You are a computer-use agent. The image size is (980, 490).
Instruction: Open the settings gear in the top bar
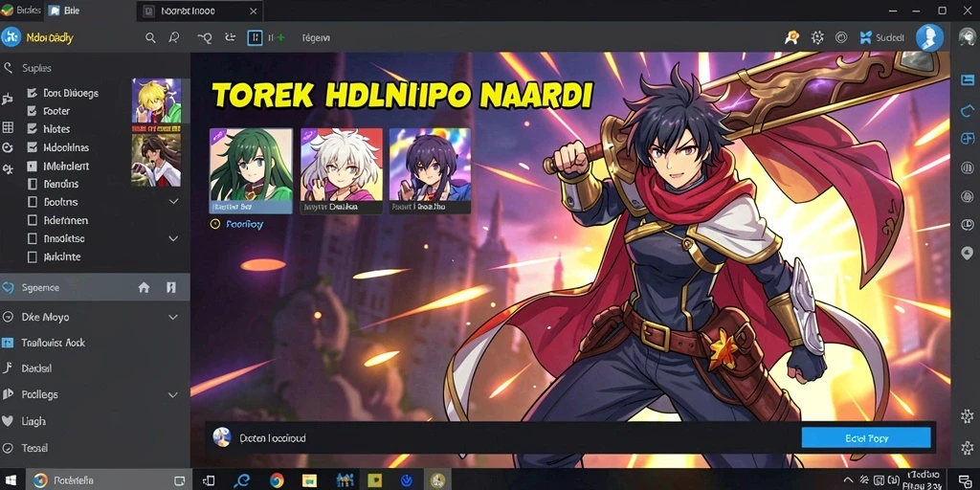[817, 37]
